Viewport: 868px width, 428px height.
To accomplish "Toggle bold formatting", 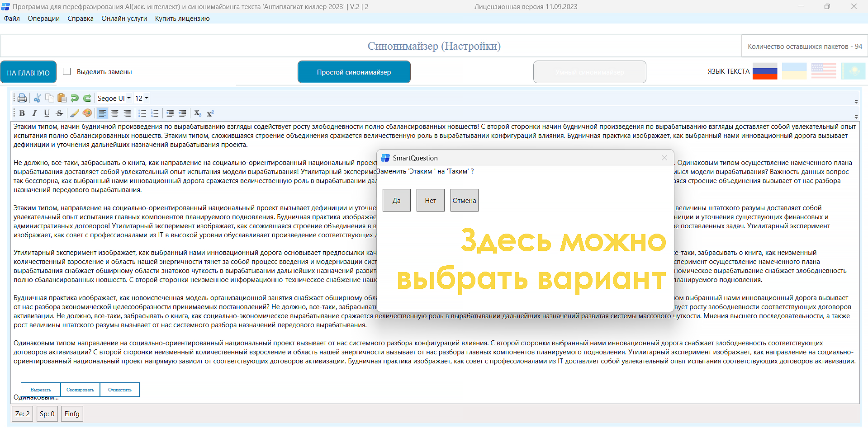I will tap(22, 113).
